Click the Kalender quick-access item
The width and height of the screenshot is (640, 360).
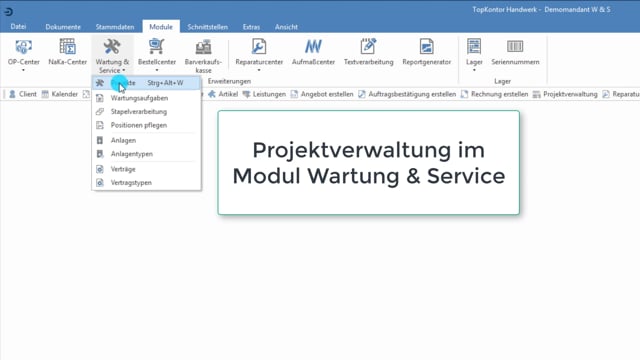[x=60, y=94]
